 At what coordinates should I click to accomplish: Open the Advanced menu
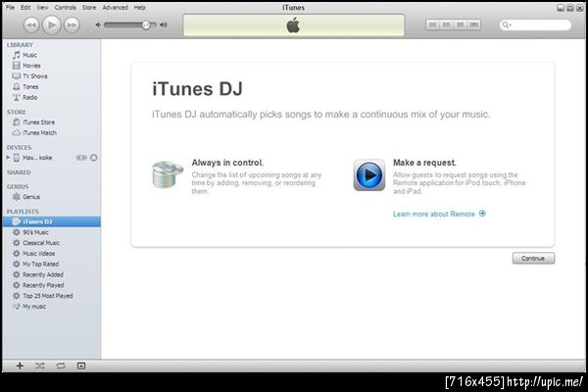coord(115,8)
